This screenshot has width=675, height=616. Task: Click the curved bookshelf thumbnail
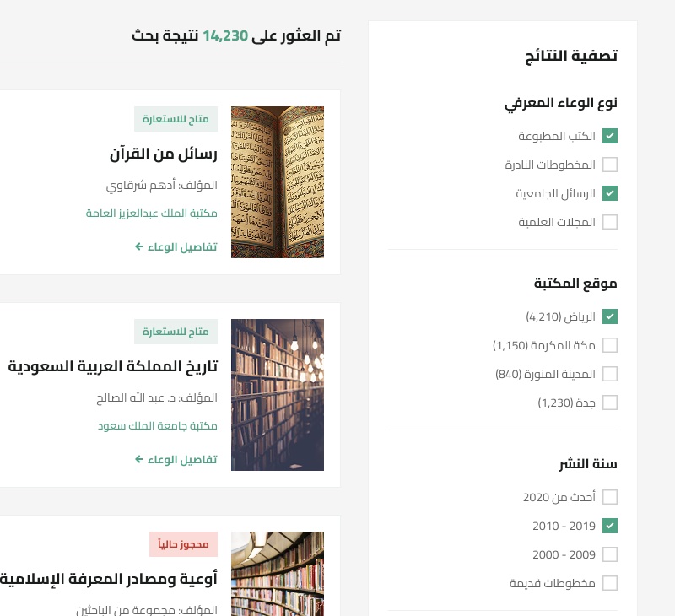[x=278, y=574]
